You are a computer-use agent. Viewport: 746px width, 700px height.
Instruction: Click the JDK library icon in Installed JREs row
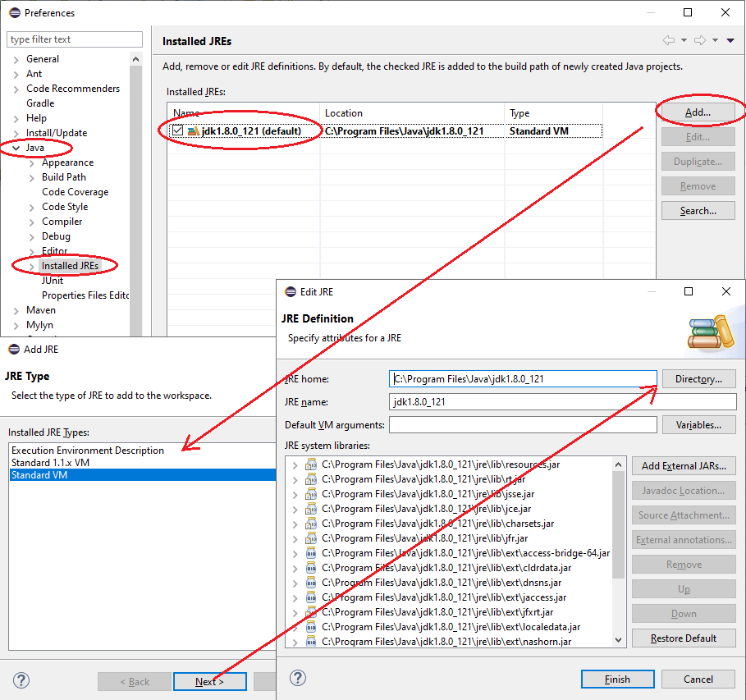tap(193, 131)
